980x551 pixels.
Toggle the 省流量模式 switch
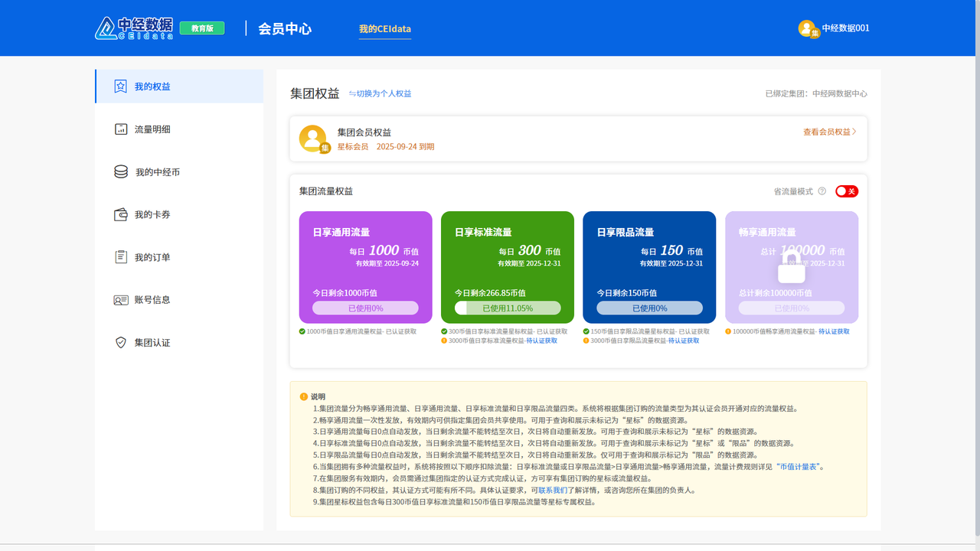(846, 191)
